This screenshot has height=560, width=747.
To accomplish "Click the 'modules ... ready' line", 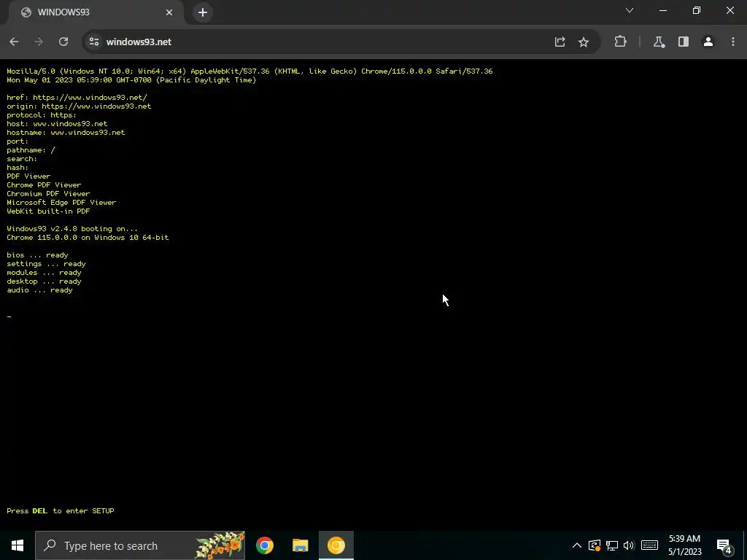I will point(44,273).
